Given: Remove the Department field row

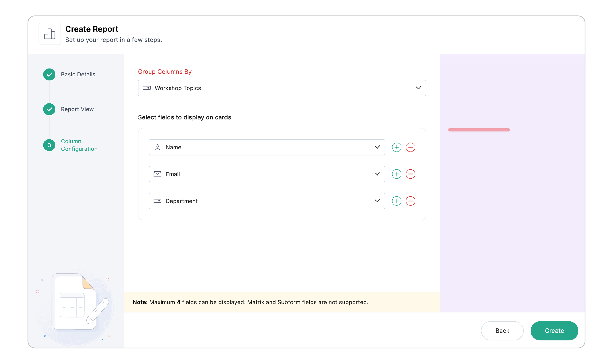Looking at the screenshot, I should point(410,201).
